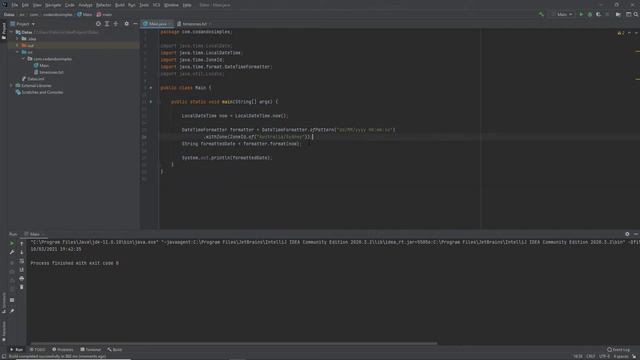Switch to the Main.java editor tab

tap(158, 24)
